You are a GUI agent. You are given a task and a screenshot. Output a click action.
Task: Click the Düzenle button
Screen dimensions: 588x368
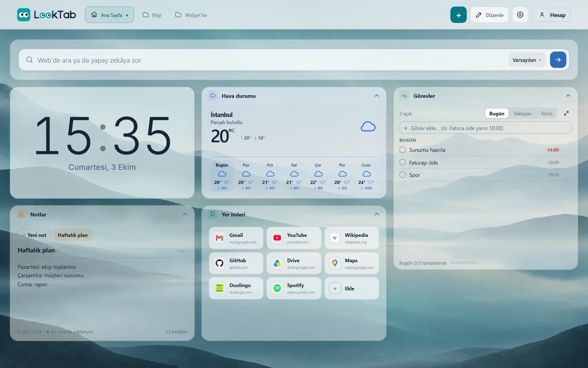pos(489,15)
